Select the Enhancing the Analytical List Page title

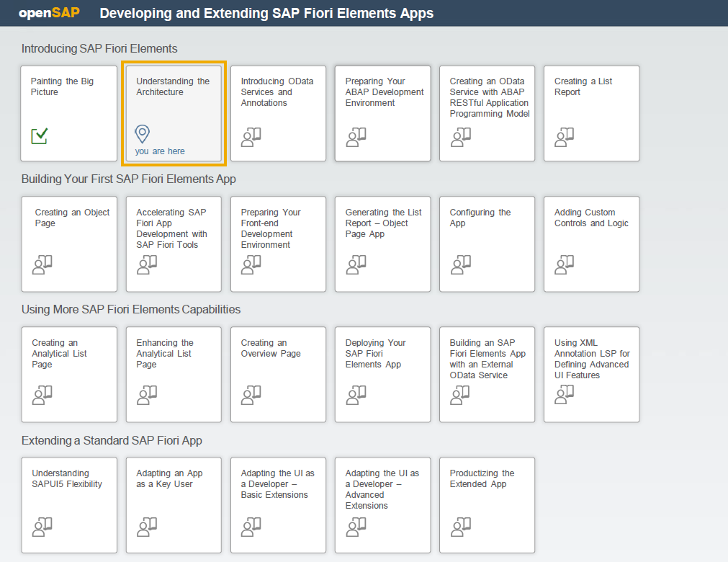(164, 354)
